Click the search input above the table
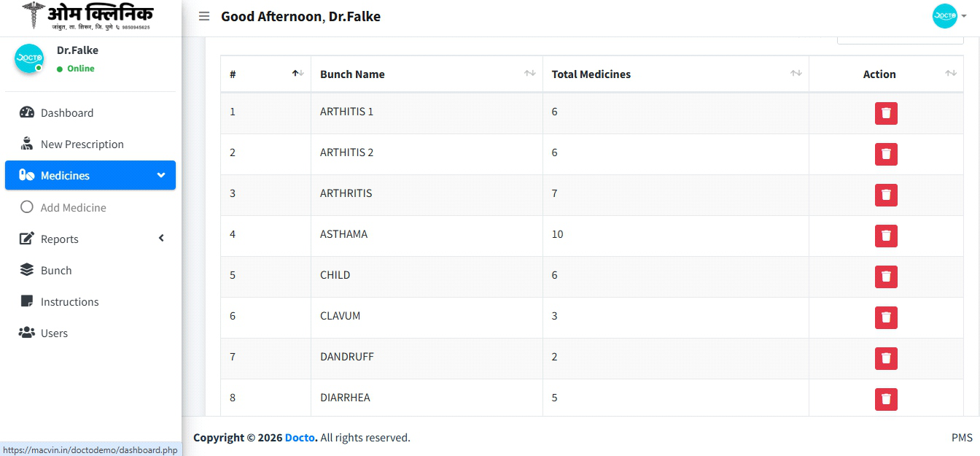 click(x=901, y=39)
